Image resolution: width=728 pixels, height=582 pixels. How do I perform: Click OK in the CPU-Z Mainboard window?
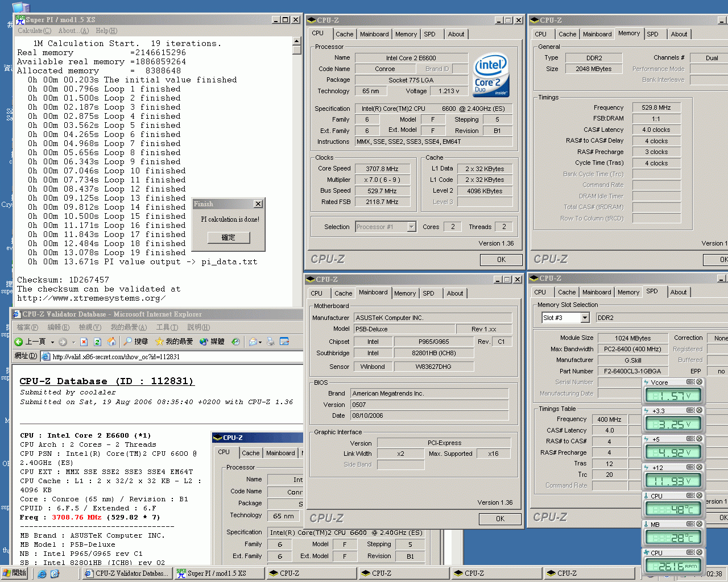[500, 519]
